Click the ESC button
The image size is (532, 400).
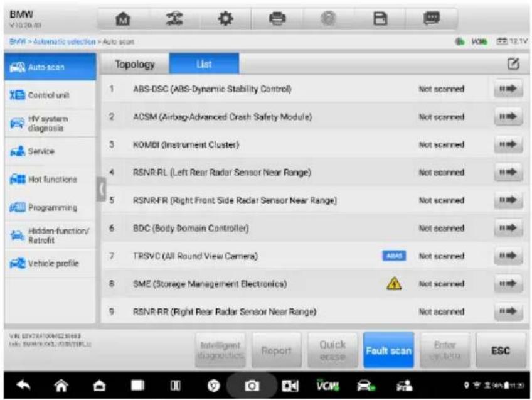click(501, 350)
